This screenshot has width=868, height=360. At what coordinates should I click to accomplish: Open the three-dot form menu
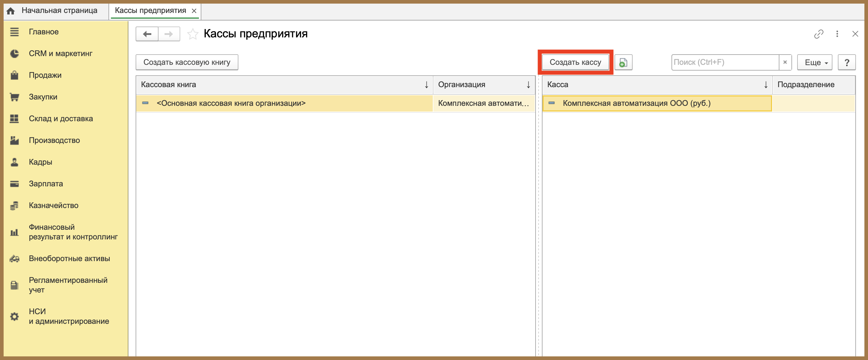click(x=837, y=34)
